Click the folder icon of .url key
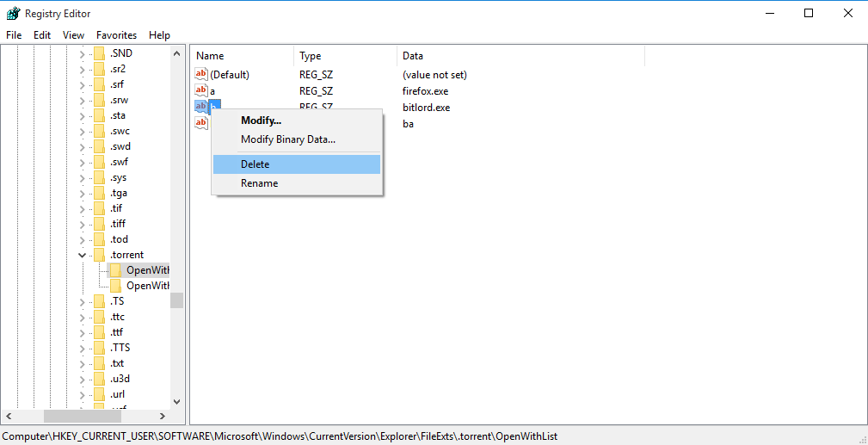The width and height of the screenshot is (868, 445). (x=99, y=394)
